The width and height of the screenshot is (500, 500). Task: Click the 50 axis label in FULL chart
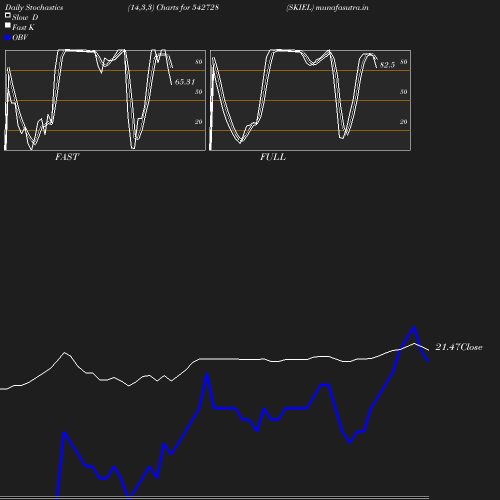point(404,92)
